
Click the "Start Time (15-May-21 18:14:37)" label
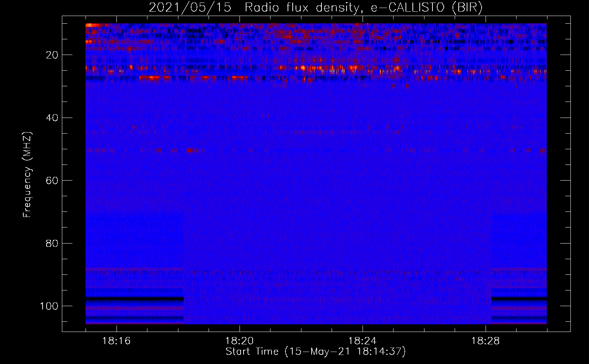316,352
